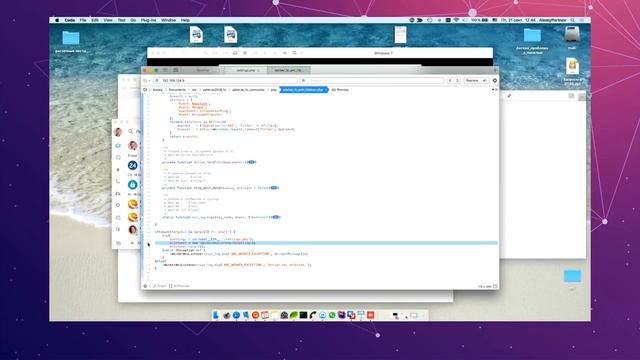Switch to the settings.php tab in Coda
This screenshot has width=640, height=360.
(246, 70)
